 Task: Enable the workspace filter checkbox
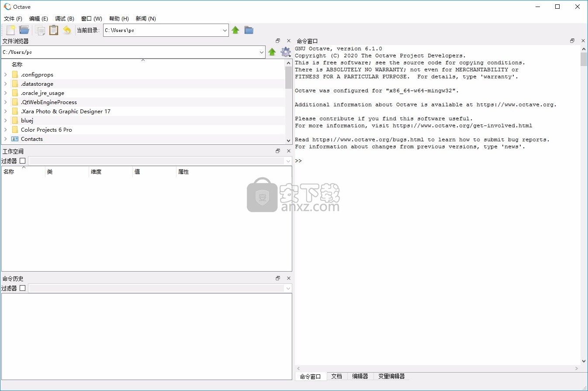[x=23, y=161]
